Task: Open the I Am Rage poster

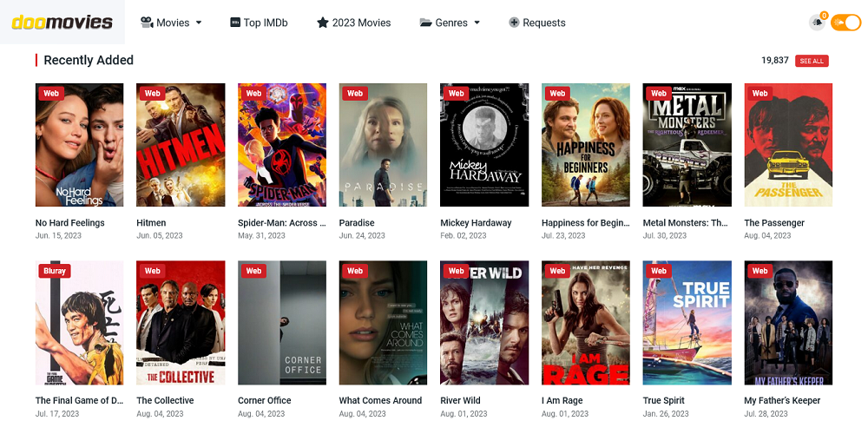Action: tap(586, 323)
